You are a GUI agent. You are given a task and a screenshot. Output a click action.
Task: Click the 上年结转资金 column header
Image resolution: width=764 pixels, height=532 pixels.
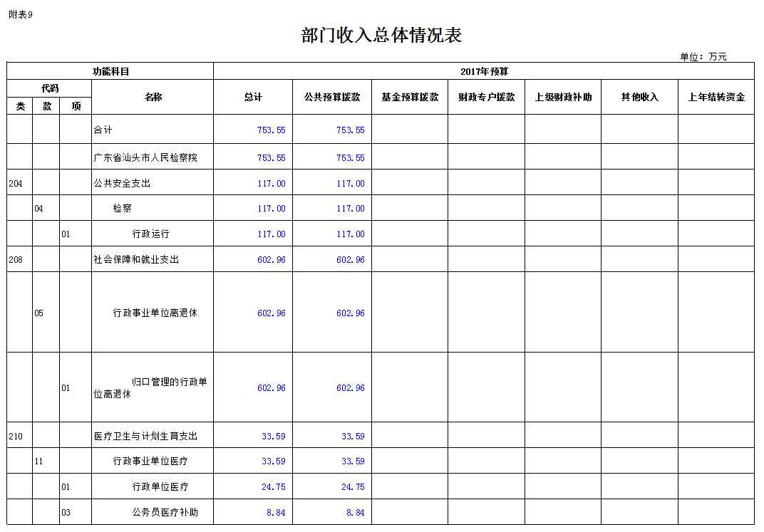tap(716, 97)
